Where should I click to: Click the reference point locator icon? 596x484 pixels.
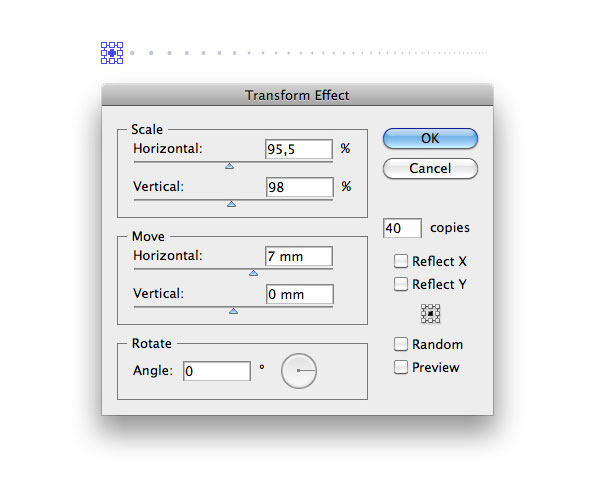(430, 314)
